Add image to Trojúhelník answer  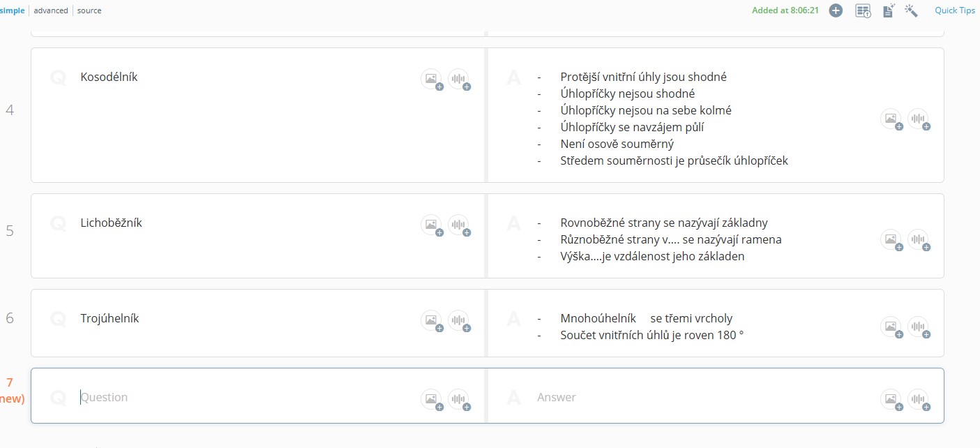(x=891, y=327)
